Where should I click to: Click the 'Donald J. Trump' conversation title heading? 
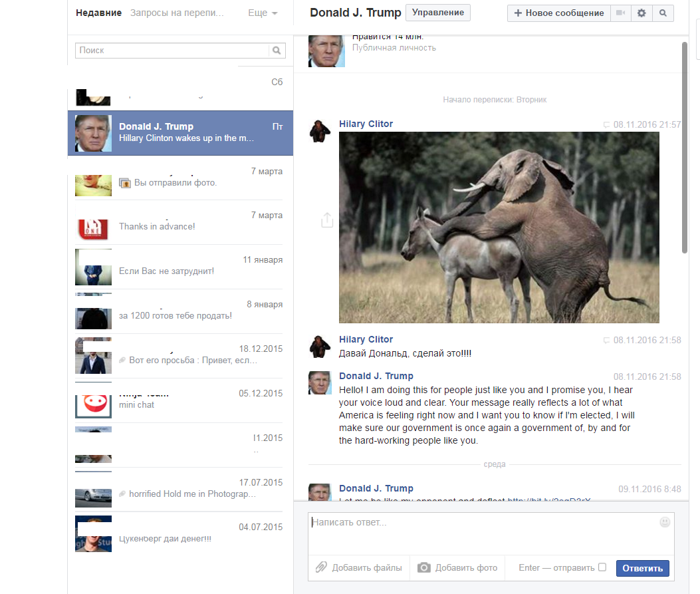coord(356,13)
